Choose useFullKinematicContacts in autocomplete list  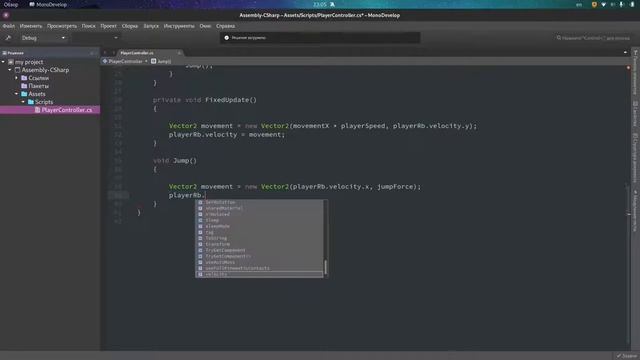[259, 268]
